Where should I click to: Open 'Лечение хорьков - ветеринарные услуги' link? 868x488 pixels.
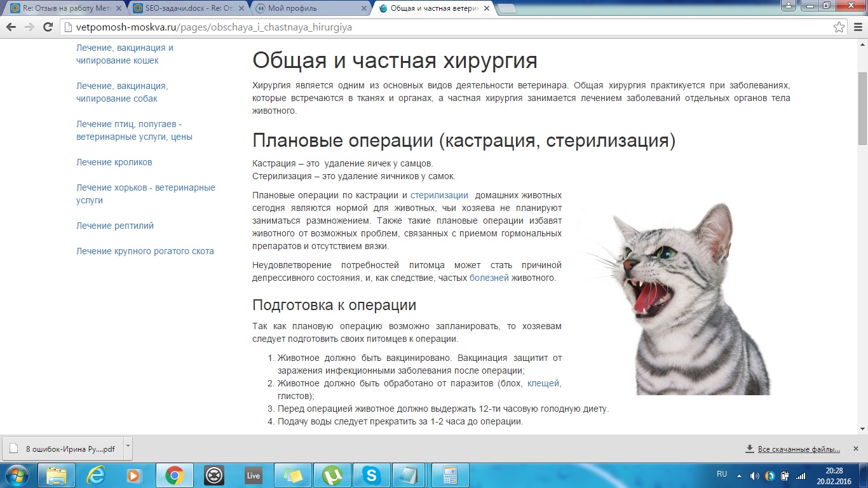[x=146, y=194]
